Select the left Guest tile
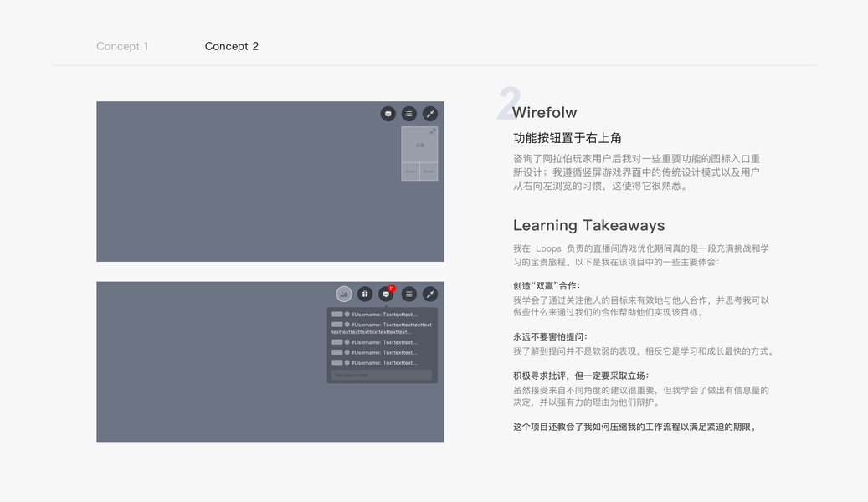This screenshot has width=868, height=502. point(410,172)
